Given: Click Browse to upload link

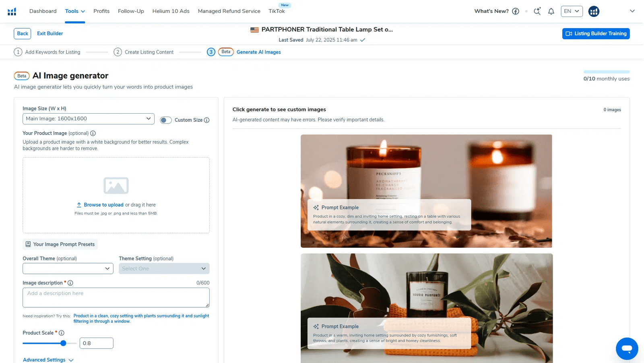Looking at the screenshot, I should 103,205.
